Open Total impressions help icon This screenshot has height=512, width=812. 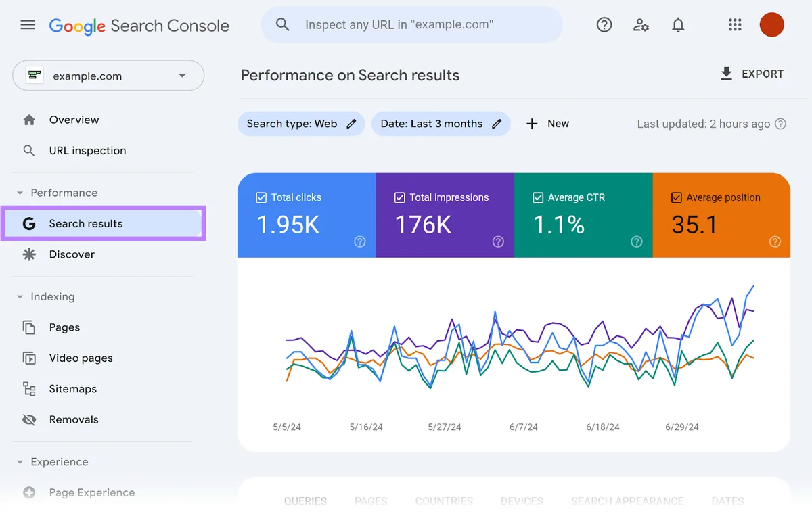click(498, 241)
